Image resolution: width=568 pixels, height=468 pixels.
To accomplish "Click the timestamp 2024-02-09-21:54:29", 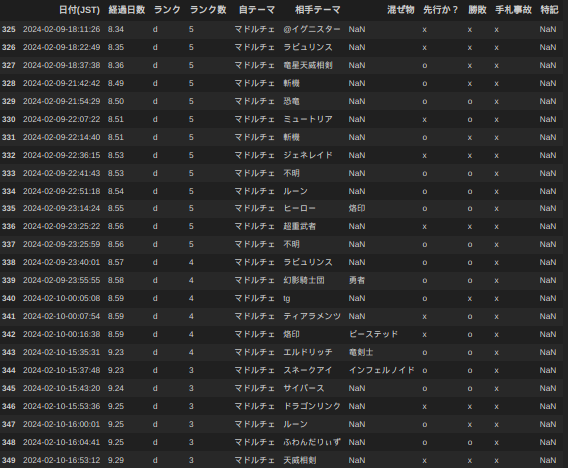I will [62, 101].
